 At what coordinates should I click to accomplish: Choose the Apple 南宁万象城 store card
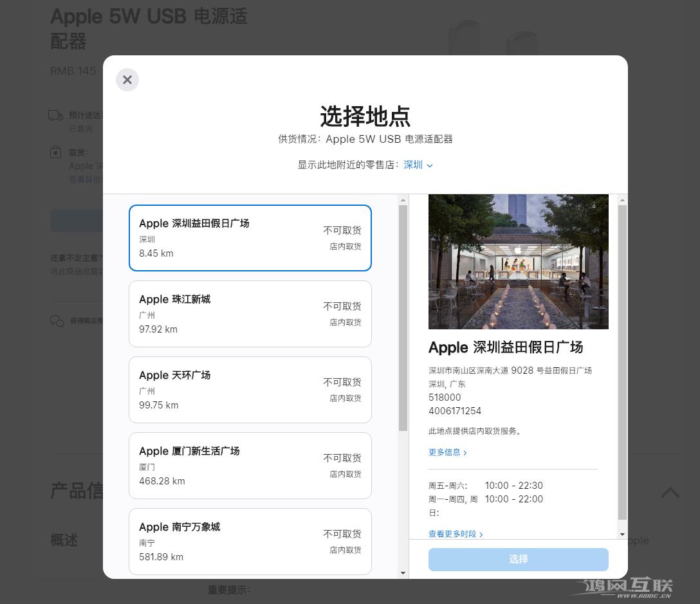[250, 541]
